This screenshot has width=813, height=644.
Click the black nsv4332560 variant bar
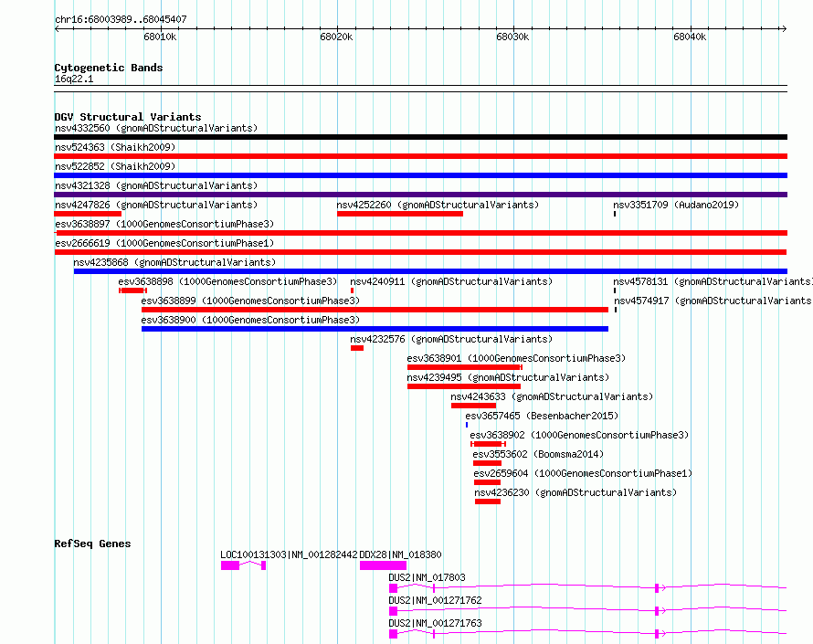point(420,137)
